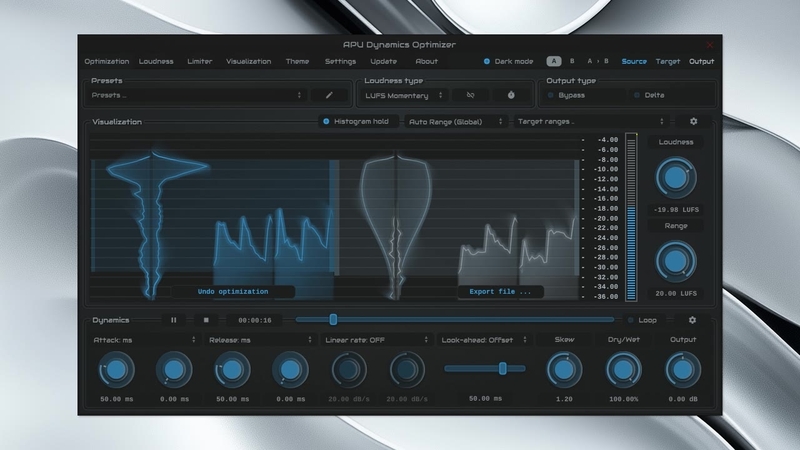The width and height of the screenshot is (800, 450).
Task: Click the Skew knob
Action: pyautogui.click(x=564, y=369)
